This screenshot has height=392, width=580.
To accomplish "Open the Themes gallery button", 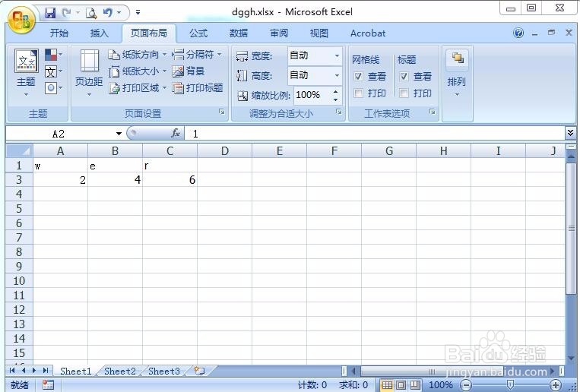I will tap(26, 72).
